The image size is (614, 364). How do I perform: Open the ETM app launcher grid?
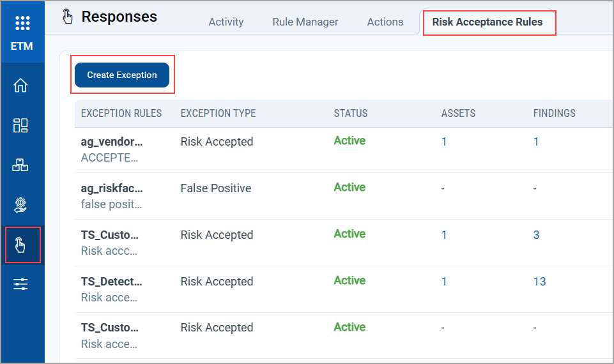click(22, 23)
